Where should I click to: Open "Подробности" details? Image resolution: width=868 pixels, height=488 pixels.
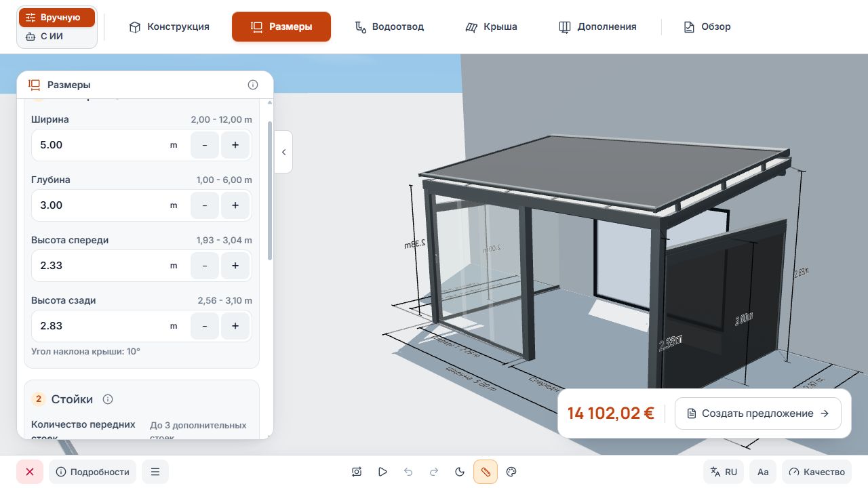pos(93,472)
